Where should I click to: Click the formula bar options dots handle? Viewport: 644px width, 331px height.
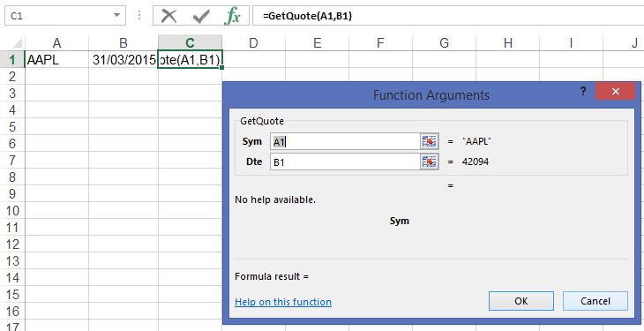pyautogui.click(x=139, y=16)
